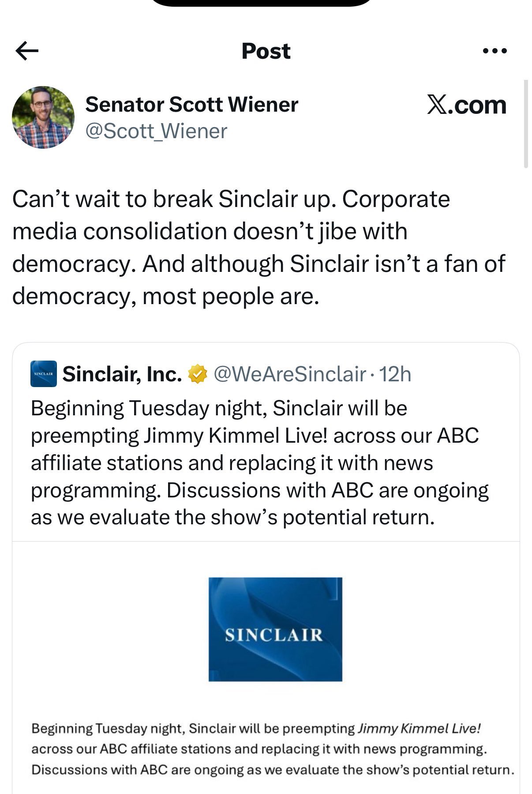This screenshot has height=794, width=532.
Task: Open the quoted Sinclair post text
Action: [260, 463]
